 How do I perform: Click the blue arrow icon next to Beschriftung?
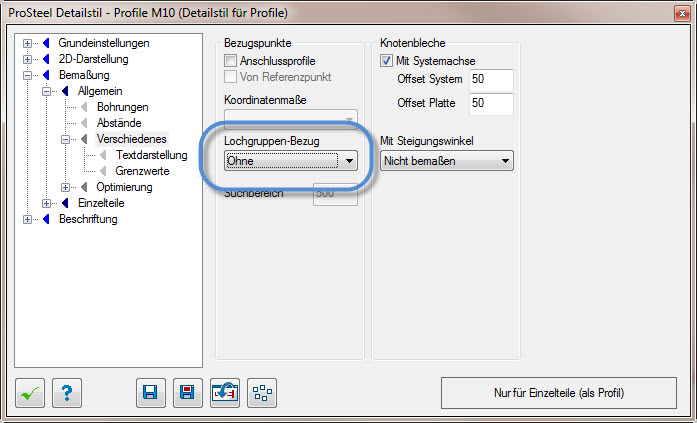pyautogui.click(x=46, y=219)
